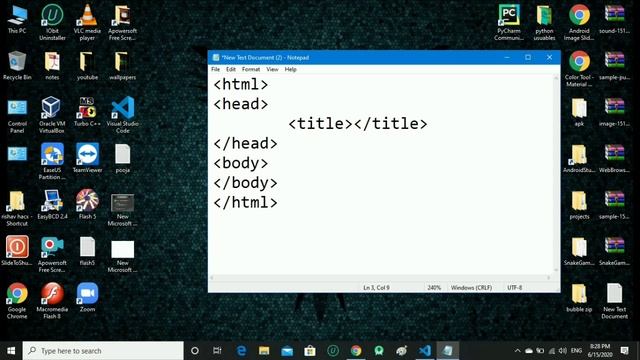Open Visual Studio Code from the taskbar
The width and height of the screenshot is (640, 360).
point(424,351)
